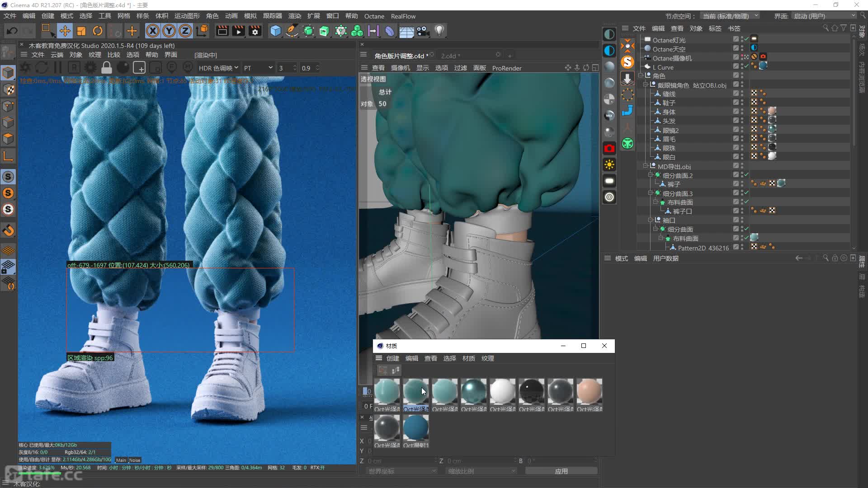The width and height of the screenshot is (868, 488).
Task: Toggle enable checkmark for 细分曲面.3
Action: (746, 193)
